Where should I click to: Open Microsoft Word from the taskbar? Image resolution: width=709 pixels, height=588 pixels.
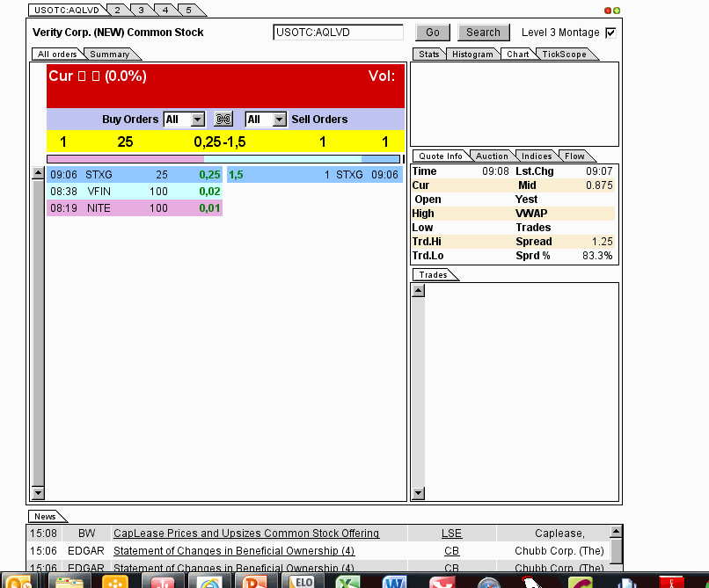coord(394,582)
